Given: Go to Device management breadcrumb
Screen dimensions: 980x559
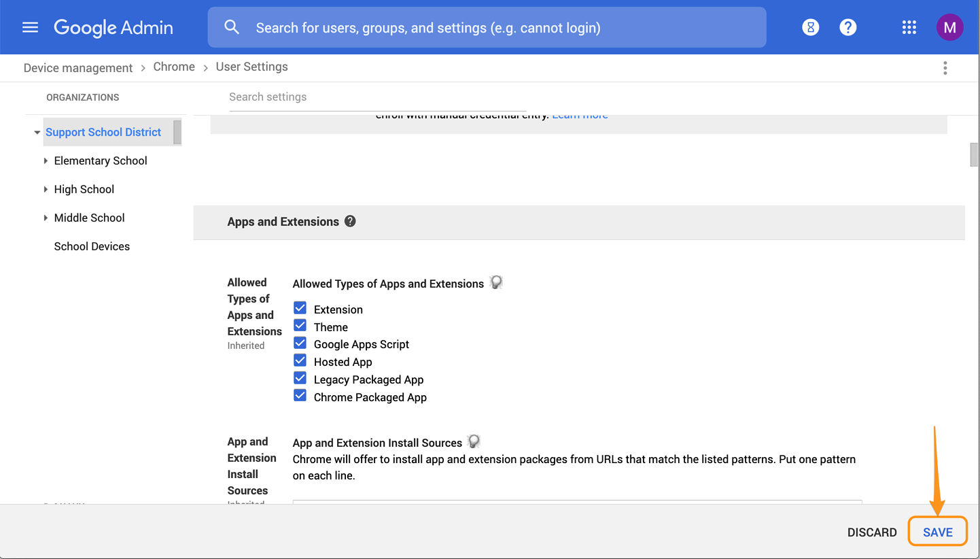Looking at the screenshot, I should coord(78,67).
